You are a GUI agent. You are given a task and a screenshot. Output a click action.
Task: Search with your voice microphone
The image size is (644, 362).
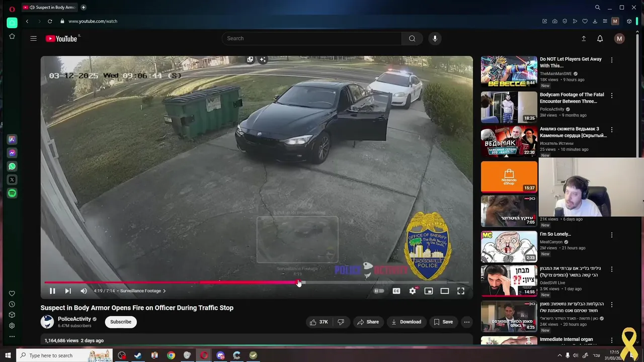point(435,38)
